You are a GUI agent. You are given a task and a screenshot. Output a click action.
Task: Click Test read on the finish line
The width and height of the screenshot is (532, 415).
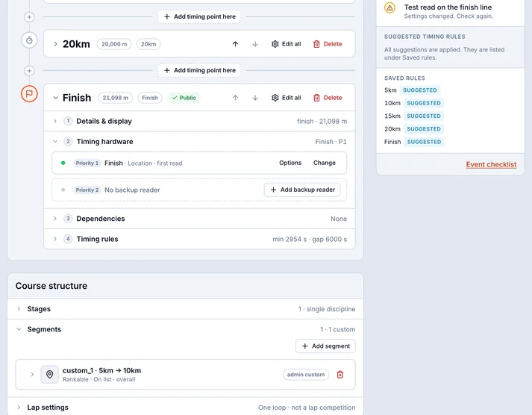[x=448, y=7]
